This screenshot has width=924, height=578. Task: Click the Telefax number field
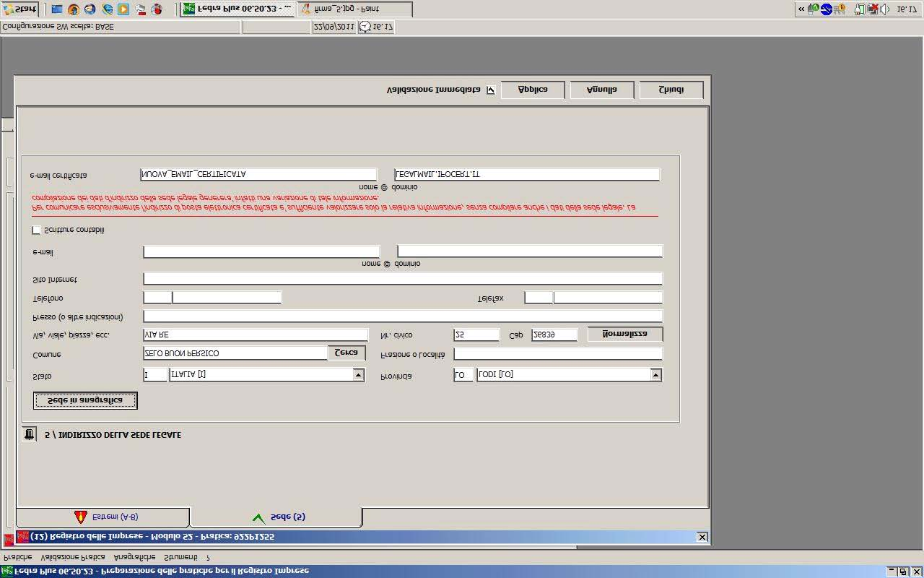608,298
